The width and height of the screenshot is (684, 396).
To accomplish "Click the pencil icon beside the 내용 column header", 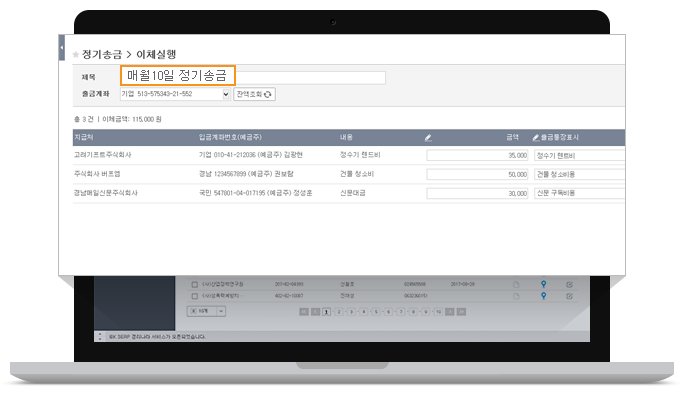I will (428, 137).
